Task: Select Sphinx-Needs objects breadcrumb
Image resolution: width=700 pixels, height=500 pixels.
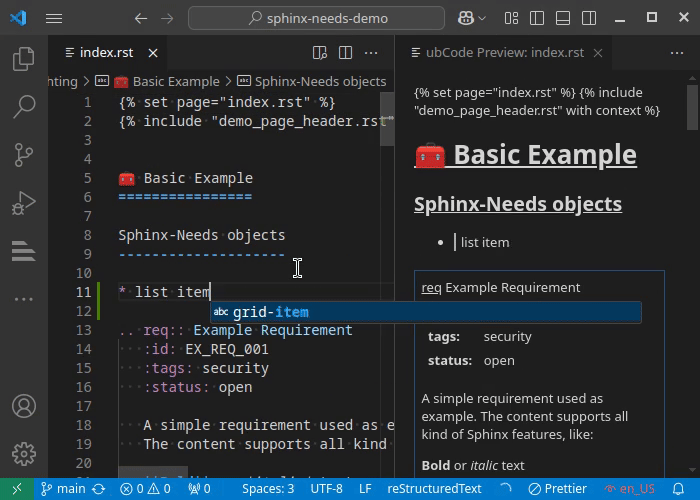Action: coord(320,81)
